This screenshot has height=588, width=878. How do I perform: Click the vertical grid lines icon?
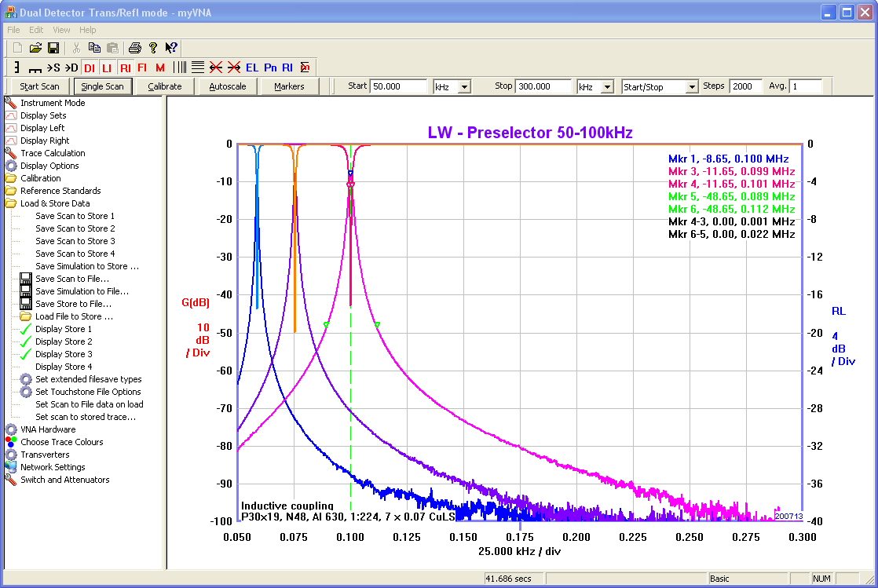click(x=181, y=68)
